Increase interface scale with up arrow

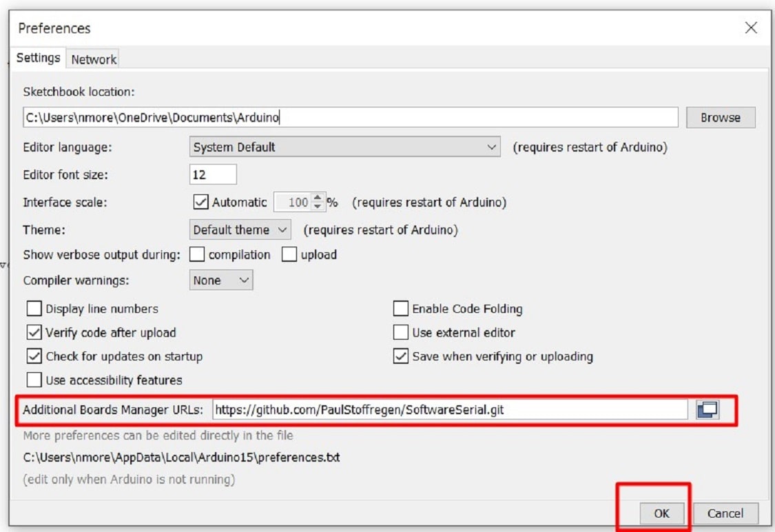pos(318,197)
